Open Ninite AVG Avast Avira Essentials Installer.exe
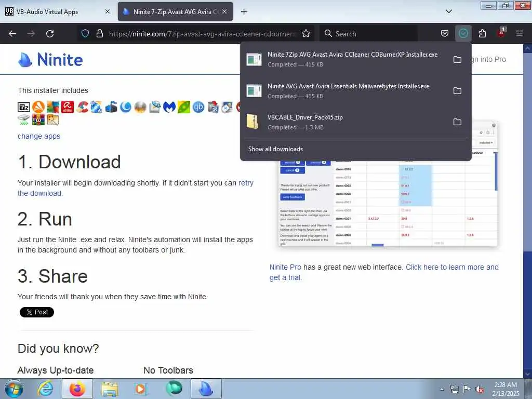Viewport: 532px width, 399px height. click(345, 90)
